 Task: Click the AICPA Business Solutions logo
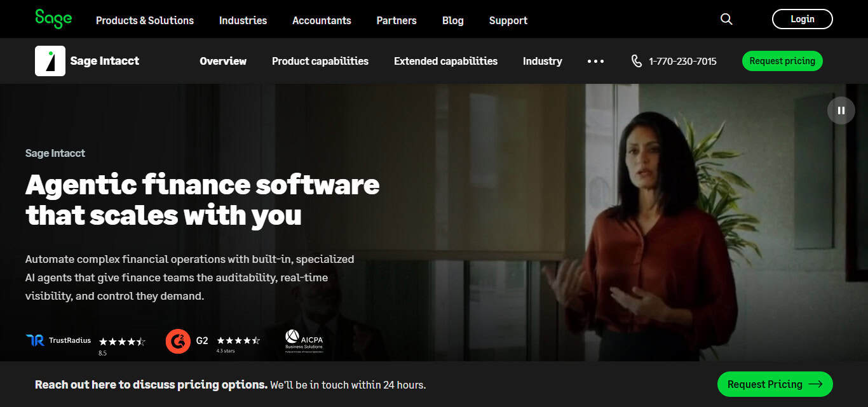click(x=304, y=342)
